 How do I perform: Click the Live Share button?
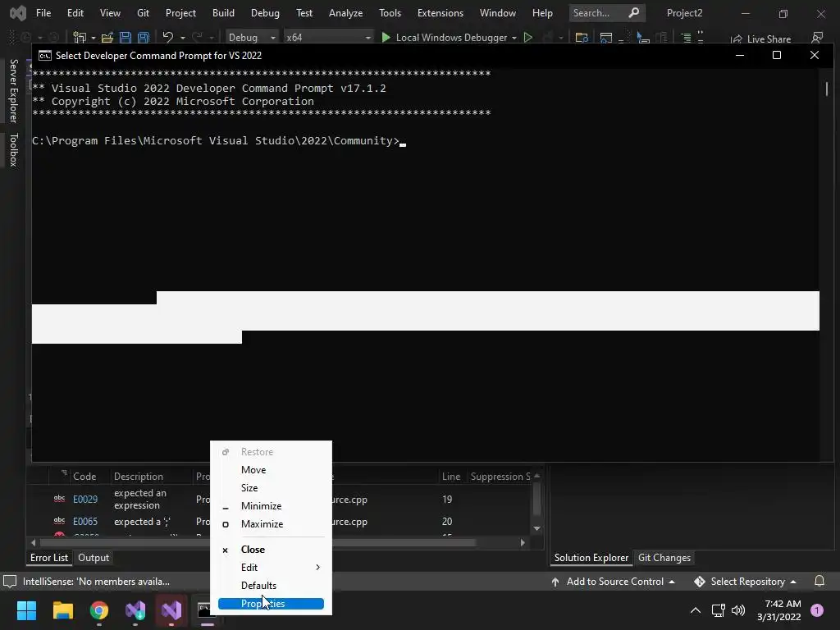point(760,39)
